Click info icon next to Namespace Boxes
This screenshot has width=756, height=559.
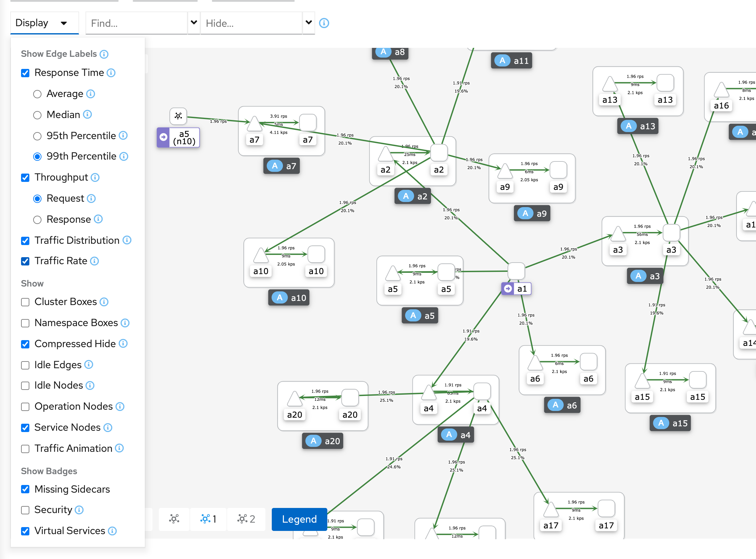[125, 323]
